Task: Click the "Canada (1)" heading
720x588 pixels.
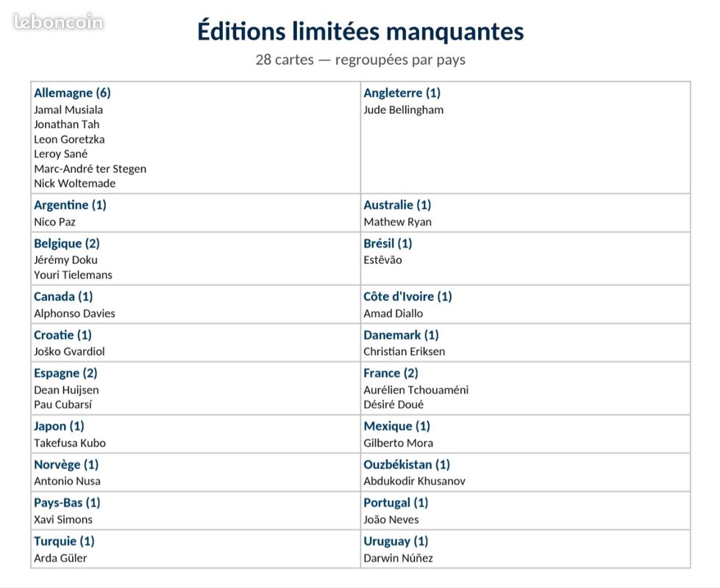Action: point(63,296)
